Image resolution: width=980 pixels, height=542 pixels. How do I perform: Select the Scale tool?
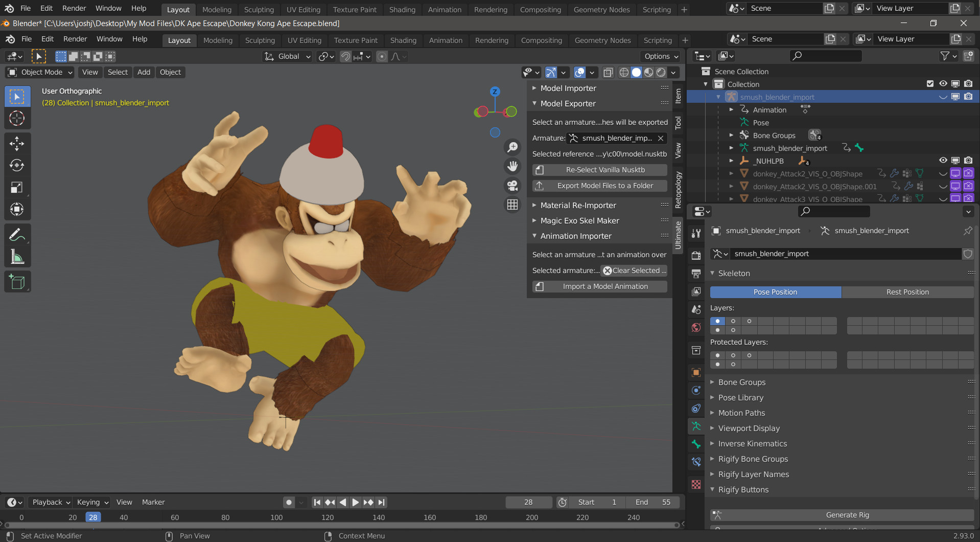(x=17, y=187)
